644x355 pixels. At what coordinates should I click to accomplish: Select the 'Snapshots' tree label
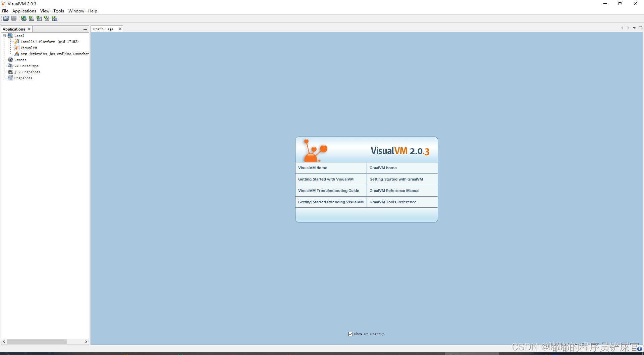point(23,78)
